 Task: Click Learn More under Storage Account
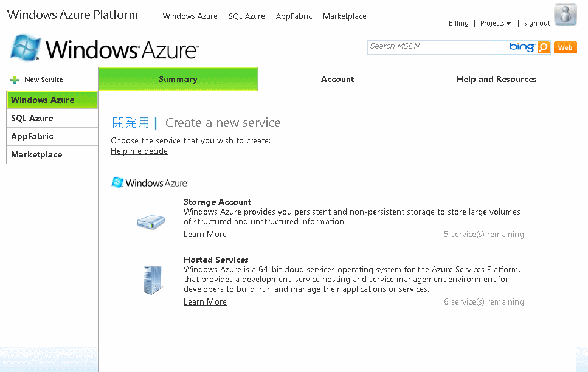coord(205,235)
